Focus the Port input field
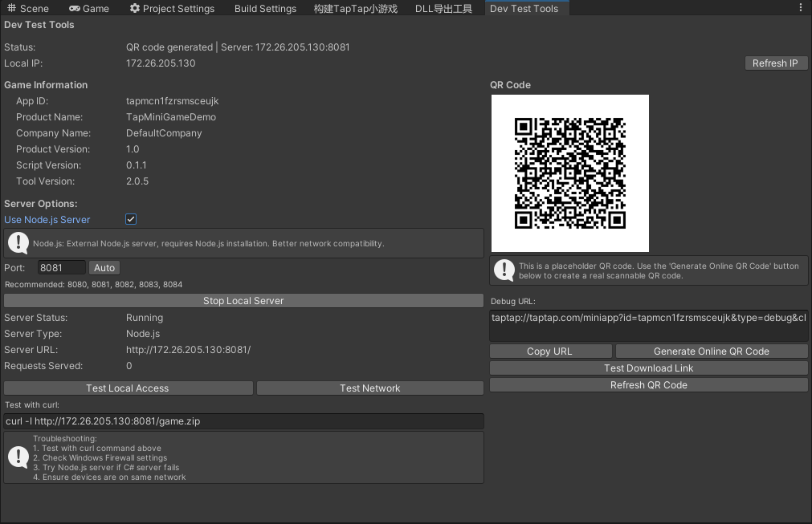 tap(61, 268)
